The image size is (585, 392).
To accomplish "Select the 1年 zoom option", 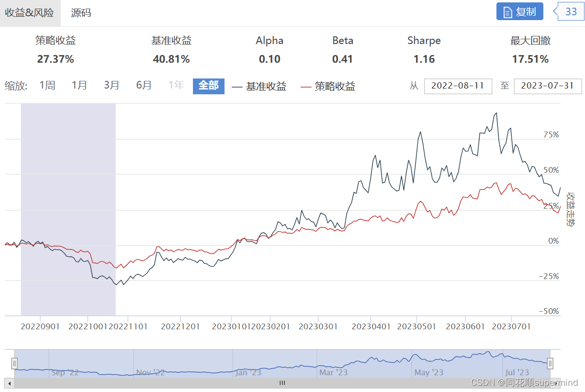I will pyautogui.click(x=176, y=86).
